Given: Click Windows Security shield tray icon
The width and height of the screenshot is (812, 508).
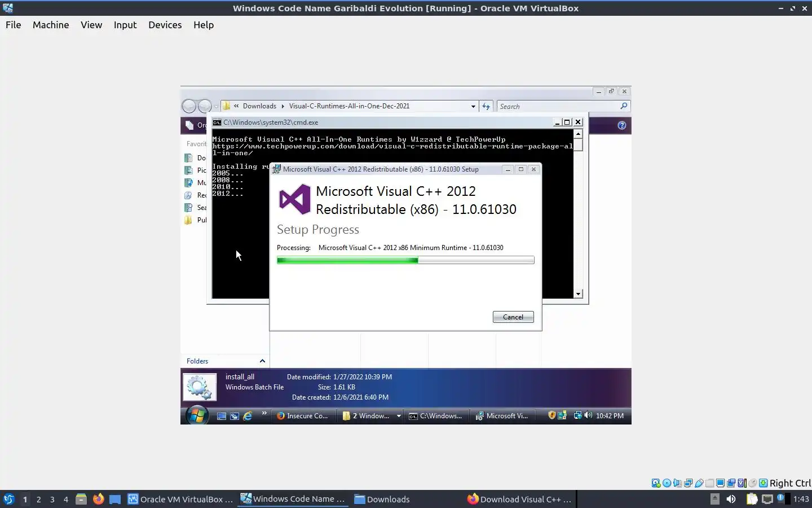Looking at the screenshot, I should (x=552, y=415).
